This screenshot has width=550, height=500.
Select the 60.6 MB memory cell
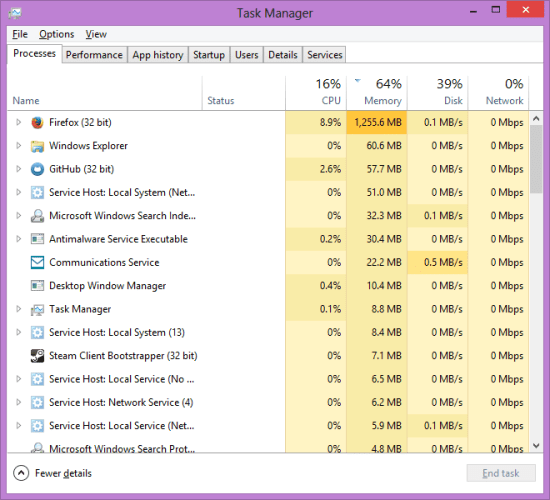coord(377,146)
